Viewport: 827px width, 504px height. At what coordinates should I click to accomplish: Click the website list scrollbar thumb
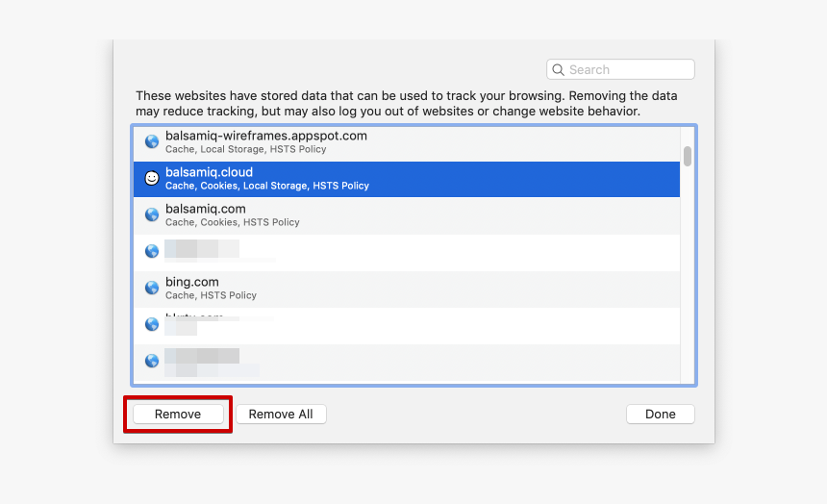[x=688, y=156]
